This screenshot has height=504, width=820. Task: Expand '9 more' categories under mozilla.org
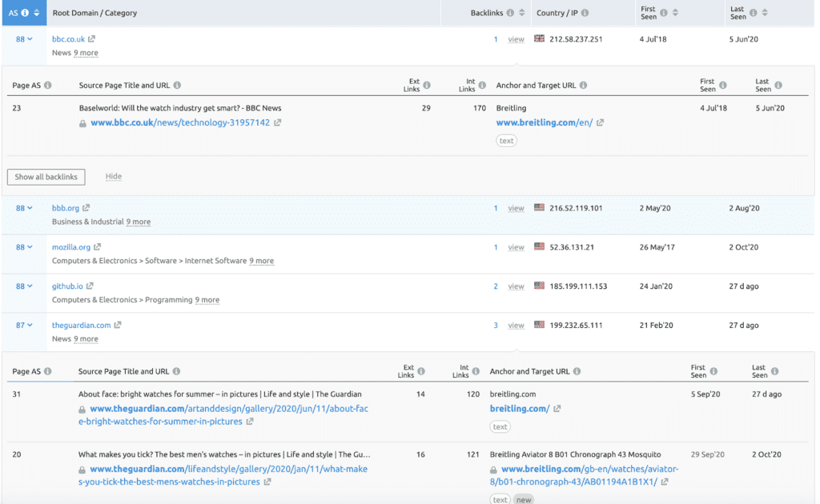coord(262,261)
